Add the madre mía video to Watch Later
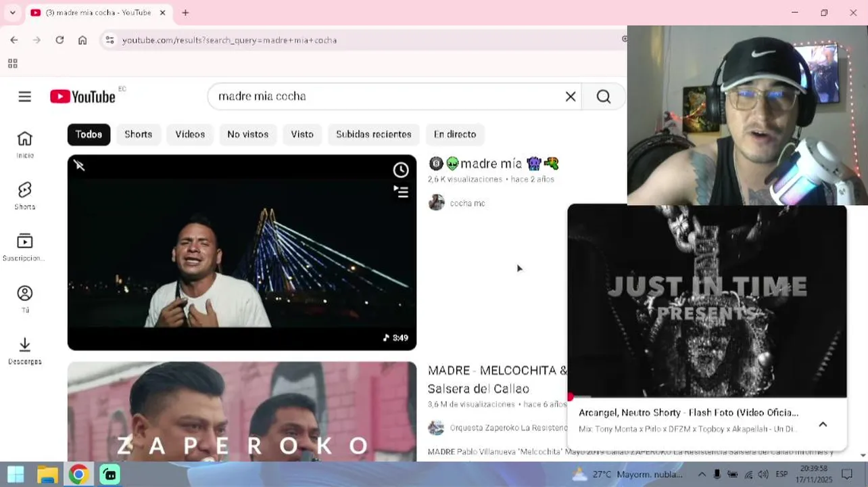Image resolution: width=868 pixels, height=487 pixels. (x=401, y=170)
